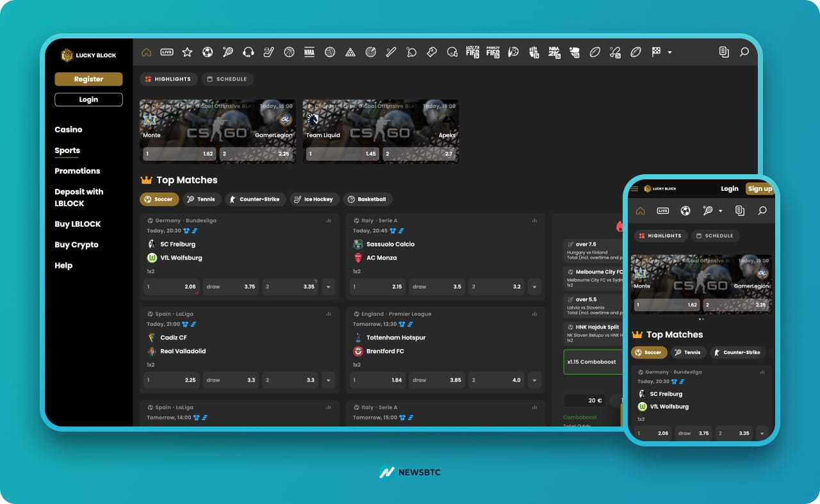Expand more markets for Cadiz vs Real Valladolid
Viewport: 820px width, 504px height.
tap(329, 380)
